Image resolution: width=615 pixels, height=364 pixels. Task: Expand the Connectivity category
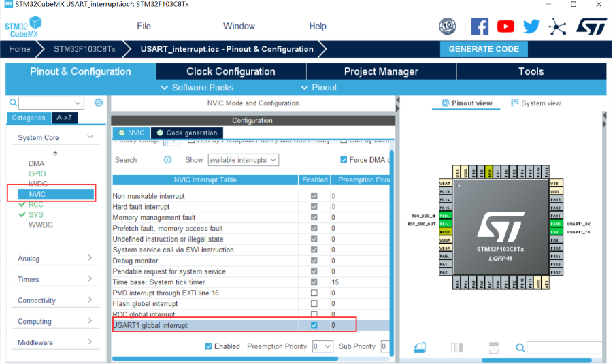[x=90, y=300]
